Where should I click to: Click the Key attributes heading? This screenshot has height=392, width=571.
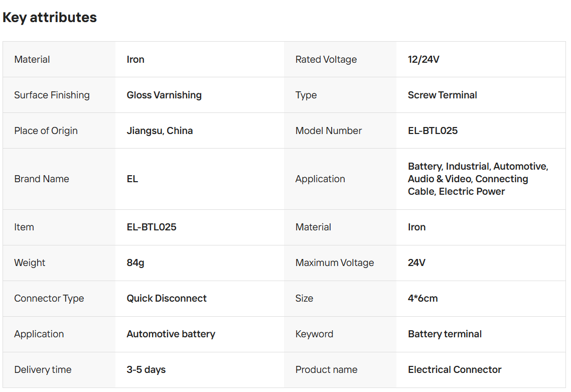tap(50, 18)
